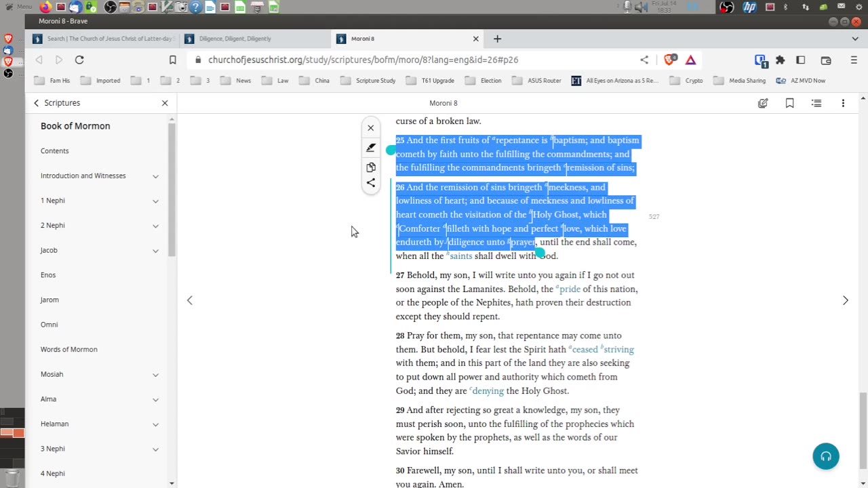The width and height of the screenshot is (868, 488).
Task: Expand the Helaman chapter list
Action: coord(155,424)
